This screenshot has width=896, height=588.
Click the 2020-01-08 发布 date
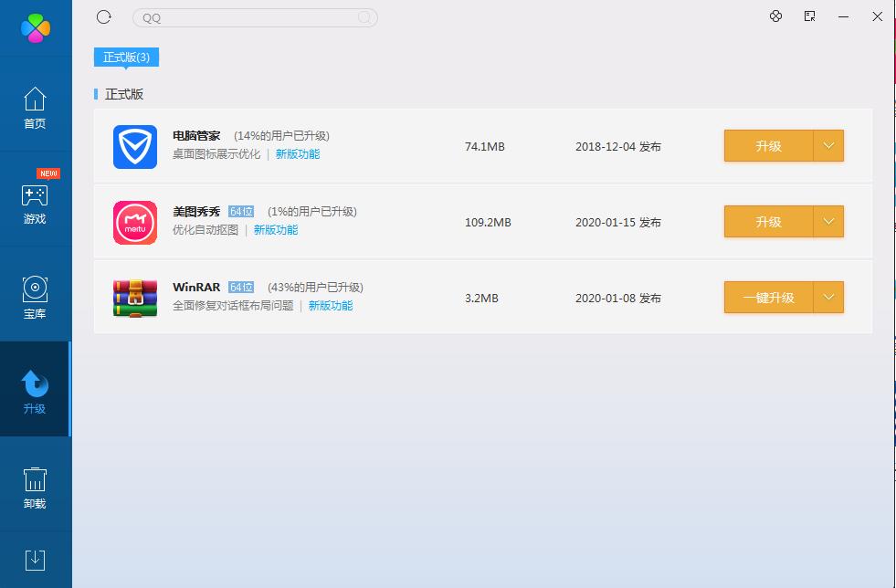618,299
